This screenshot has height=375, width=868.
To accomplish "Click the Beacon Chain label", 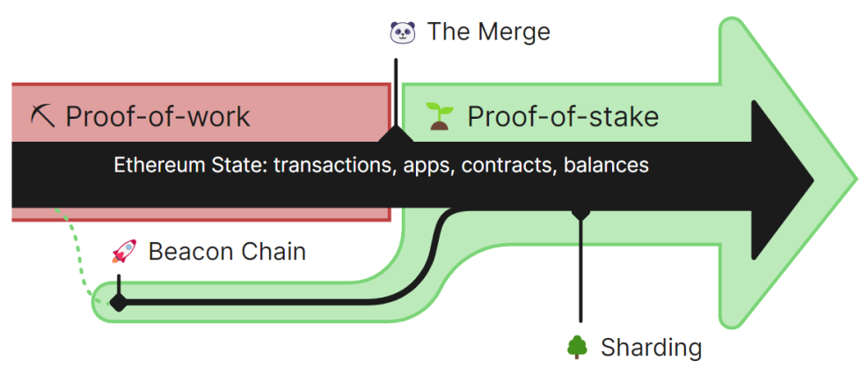I will (x=227, y=252).
